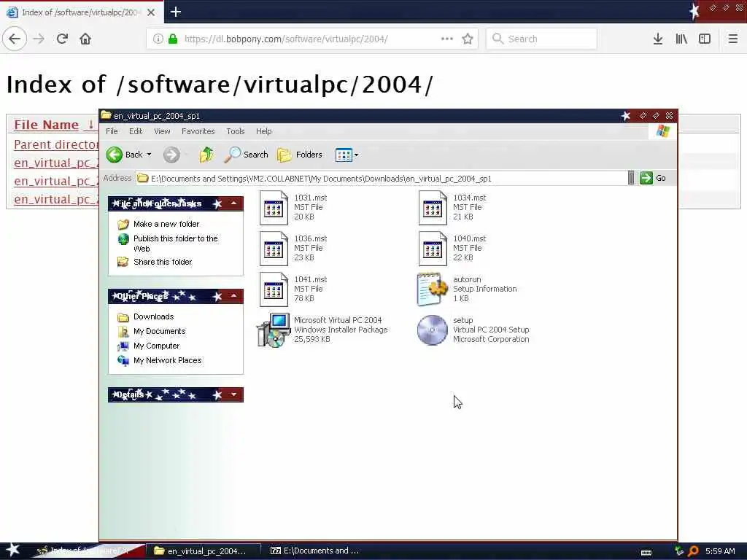Reload the page in Firefox

[62, 39]
